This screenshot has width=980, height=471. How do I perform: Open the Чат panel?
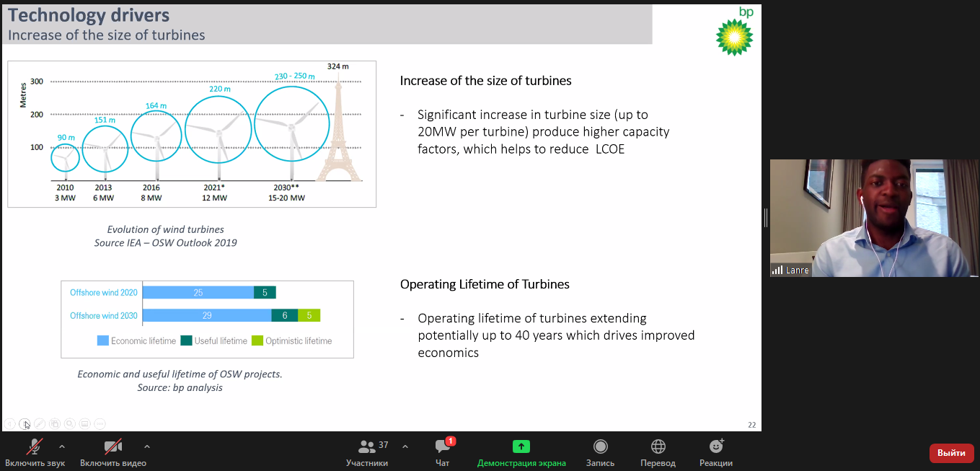tap(443, 453)
